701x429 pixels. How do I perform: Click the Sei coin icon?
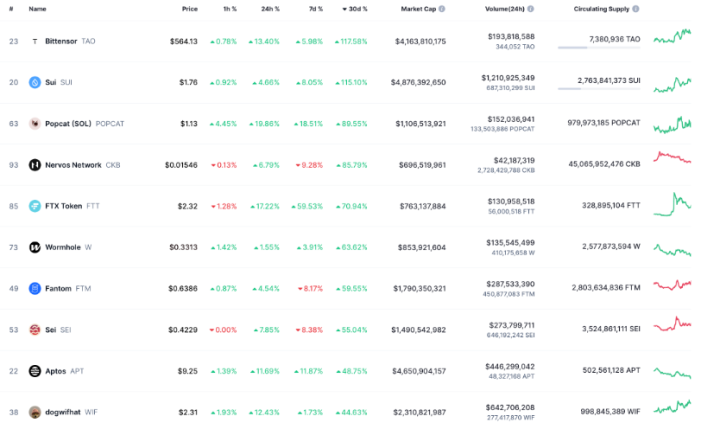35,329
